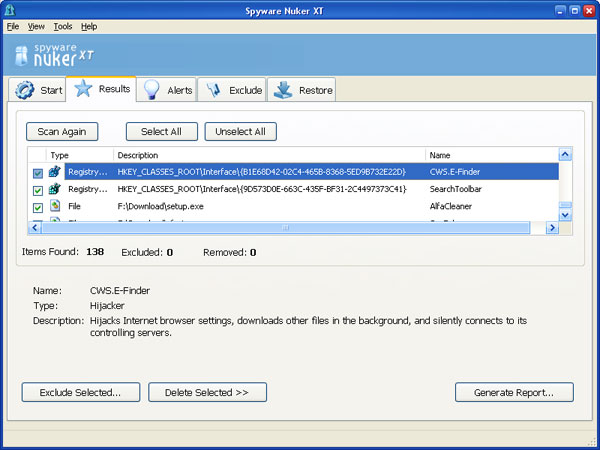Viewport: 600px width, 450px height.
Task: Switch to the Exclude tab
Action: pyautogui.click(x=232, y=90)
